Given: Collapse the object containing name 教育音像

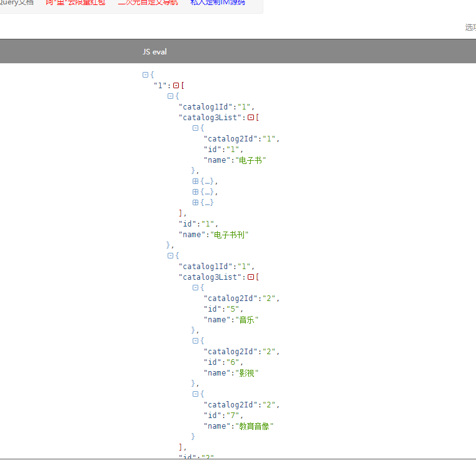Looking at the screenshot, I should point(195,394).
